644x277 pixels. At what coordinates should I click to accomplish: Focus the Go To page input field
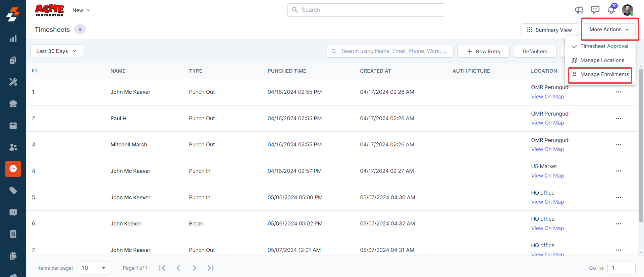621,268
